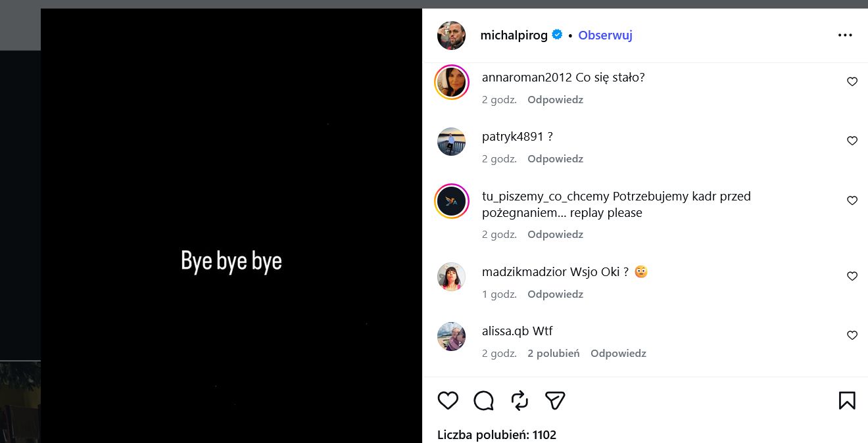
Task: Share the post via the paper plane icon
Action: tap(555, 400)
